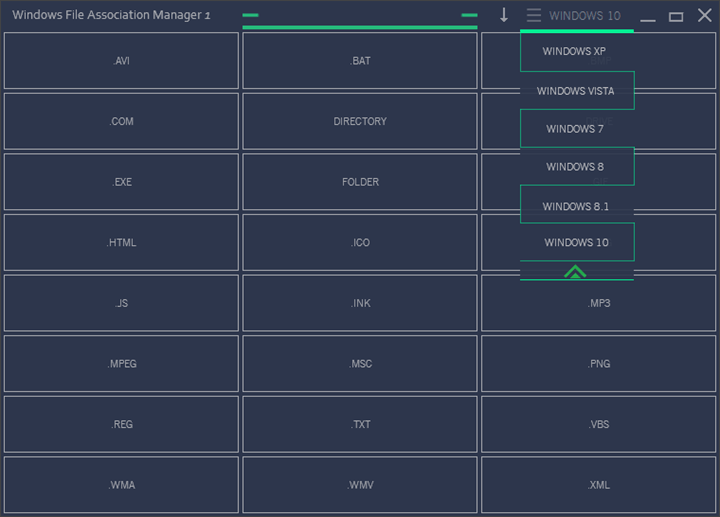Viewport: 720px width, 517px height.
Task: Select WINDOWS 10 in the open list
Action: tap(577, 242)
